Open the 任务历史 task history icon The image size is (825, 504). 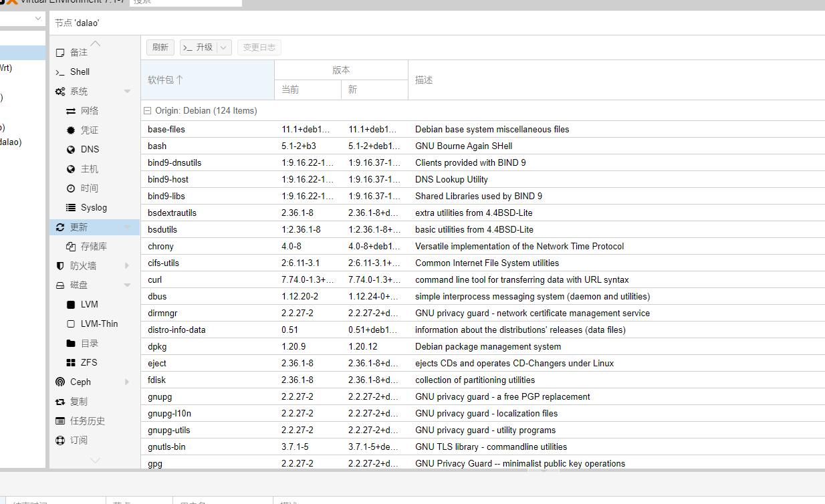point(60,420)
